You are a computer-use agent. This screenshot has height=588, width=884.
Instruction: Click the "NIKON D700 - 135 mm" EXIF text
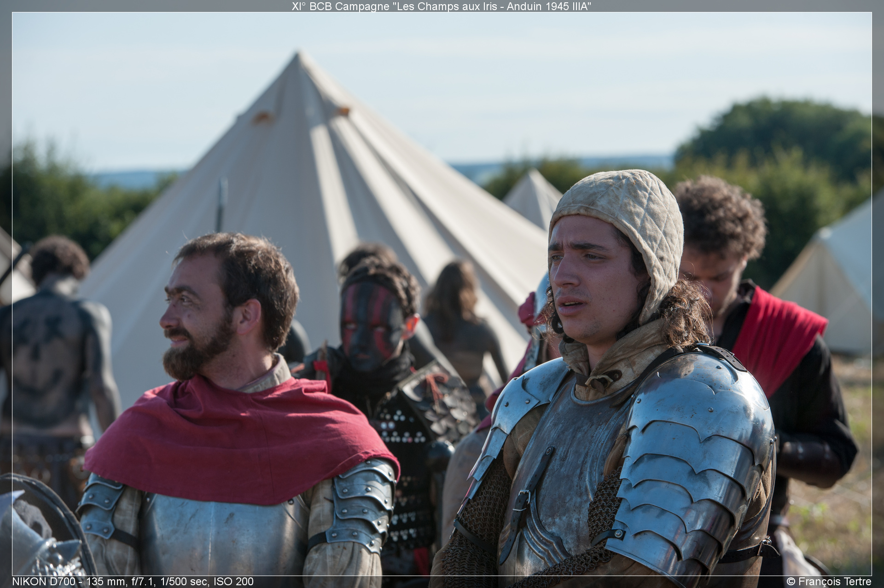133,582
